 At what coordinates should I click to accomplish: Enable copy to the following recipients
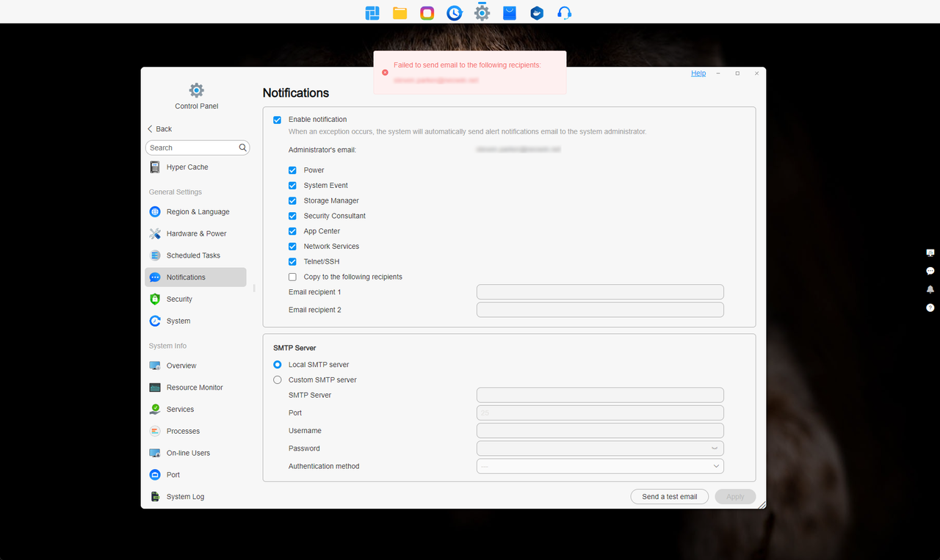[x=292, y=277]
